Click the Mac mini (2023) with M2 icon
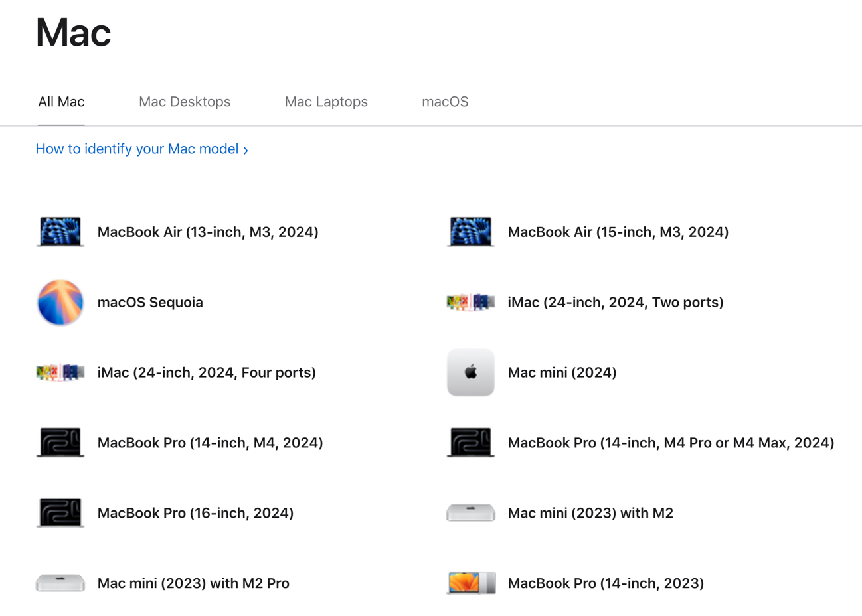The height and width of the screenshot is (616, 862). coord(471,513)
